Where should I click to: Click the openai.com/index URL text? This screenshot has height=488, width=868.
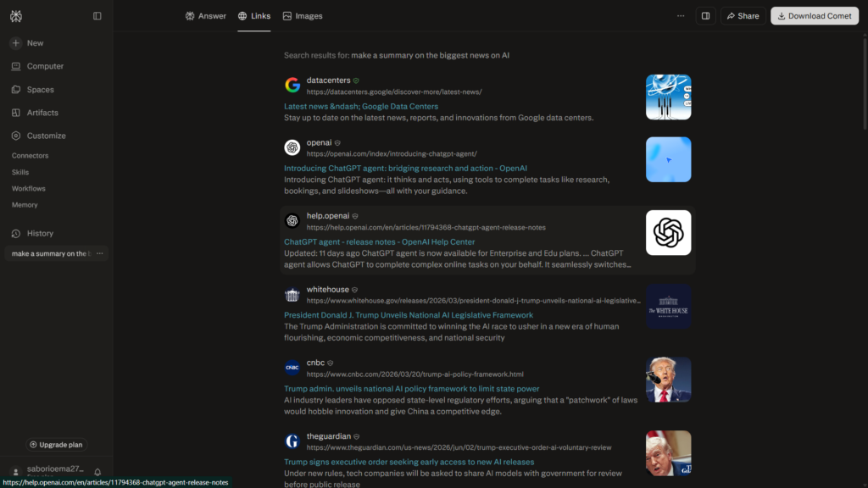click(392, 154)
